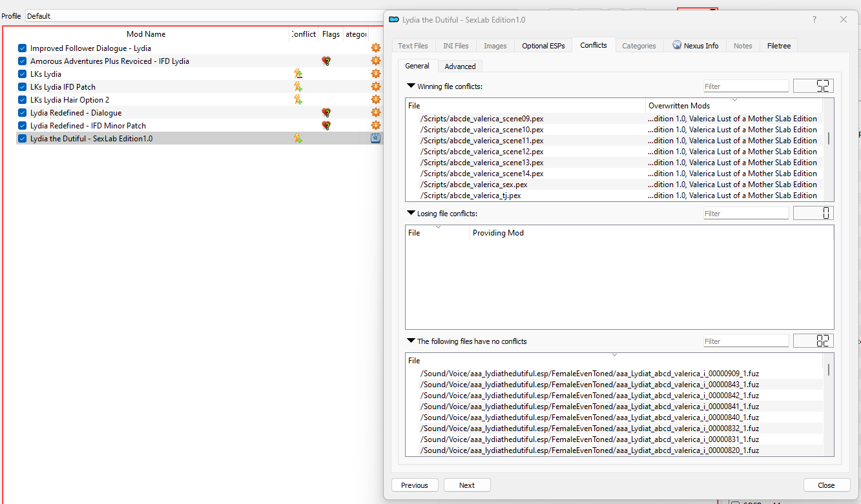Disable the LKs Lydia mod checkbox
The height and width of the screenshot is (504, 861).
(22, 74)
